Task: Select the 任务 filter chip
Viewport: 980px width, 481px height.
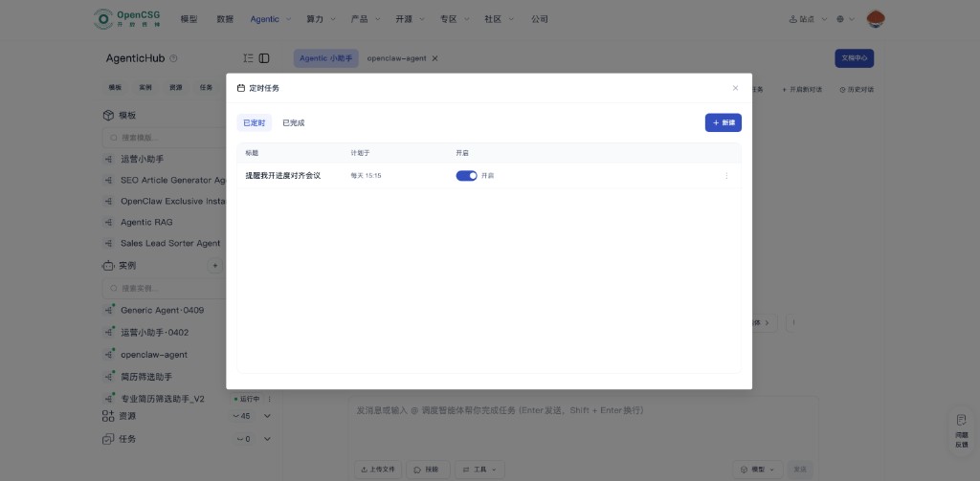Action: pyautogui.click(x=206, y=87)
